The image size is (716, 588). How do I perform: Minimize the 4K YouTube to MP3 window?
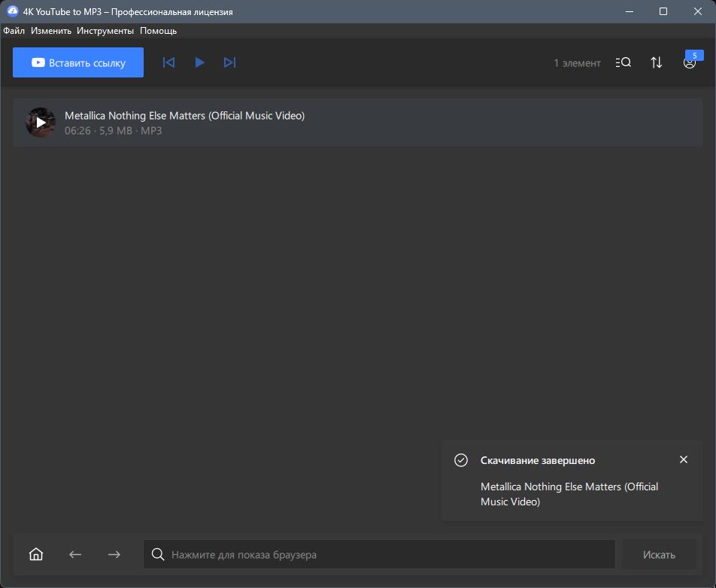pos(630,11)
